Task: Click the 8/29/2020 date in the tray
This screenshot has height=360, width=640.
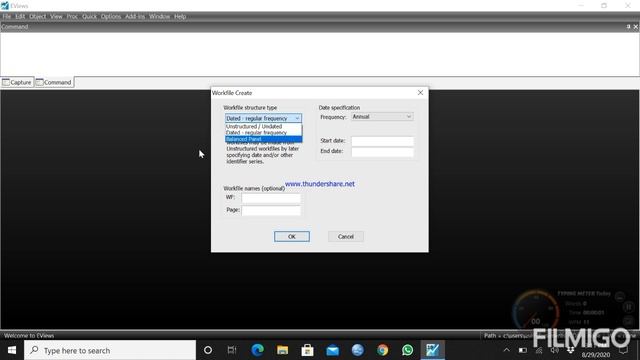Action: pyautogui.click(x=596, y=355)
